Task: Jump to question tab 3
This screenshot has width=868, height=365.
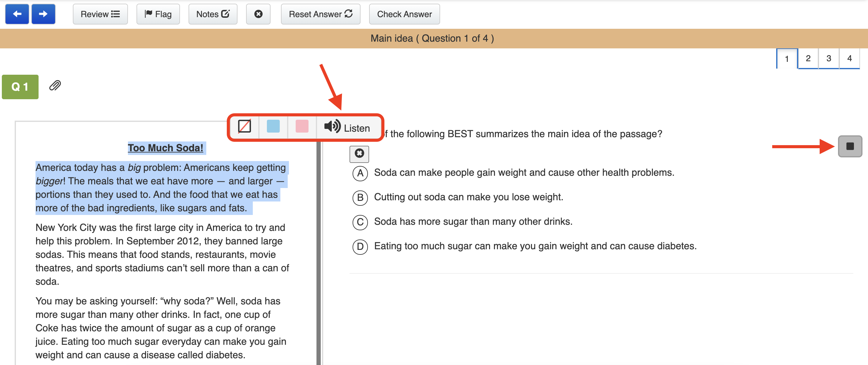Action: (x=829, y=59)
